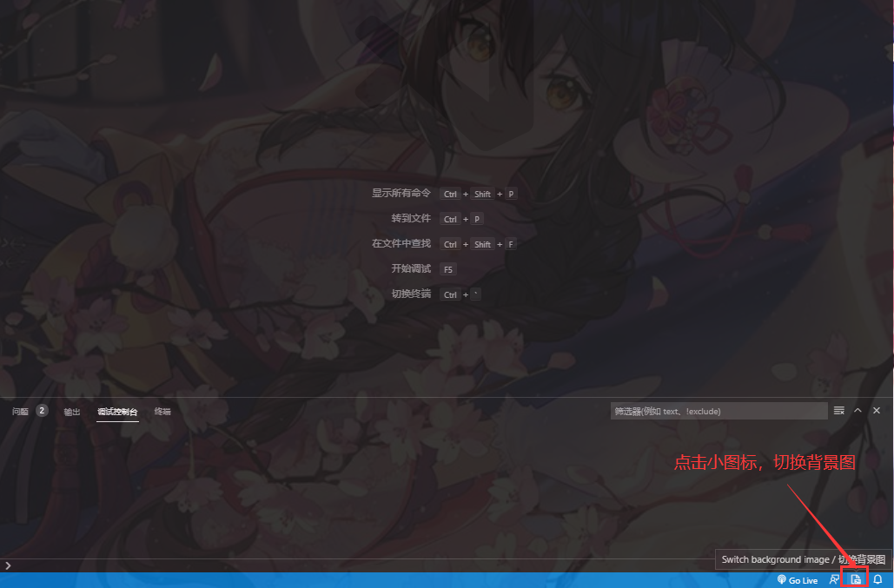The width and height of the screenshot is (894, 588).
Task: Click the problems count badge showing 2
Action: pos(42,411)
